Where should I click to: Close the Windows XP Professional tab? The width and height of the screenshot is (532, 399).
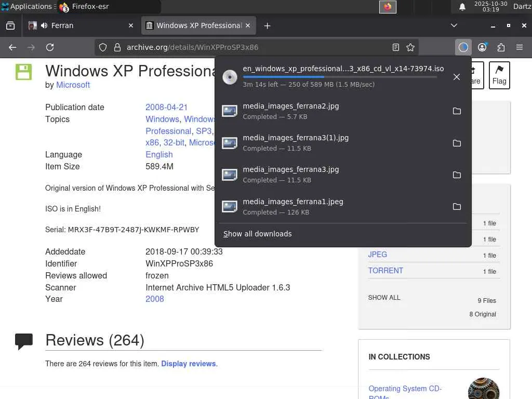(248, 25)
